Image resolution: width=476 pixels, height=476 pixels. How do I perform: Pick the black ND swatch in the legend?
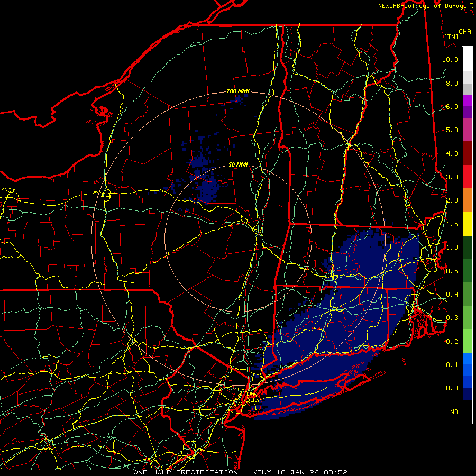467,411
